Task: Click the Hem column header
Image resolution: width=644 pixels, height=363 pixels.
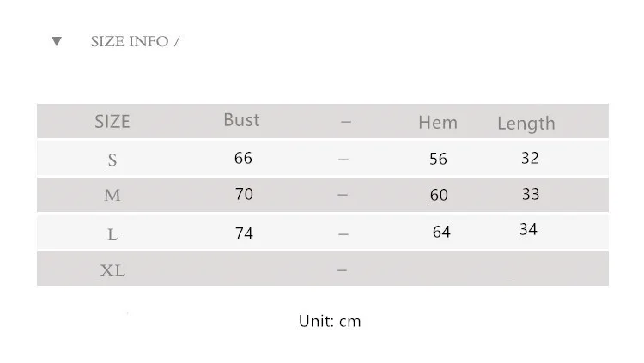Action: click(438, 123)
